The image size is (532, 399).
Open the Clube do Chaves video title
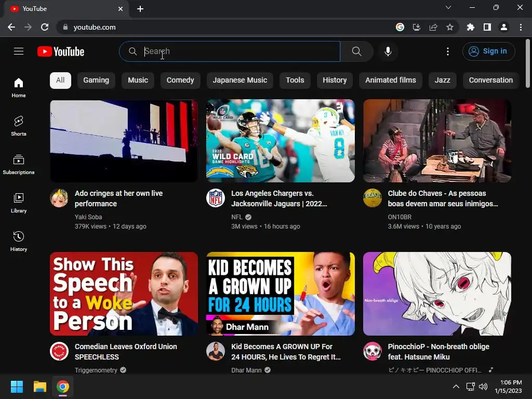click(x=443, y=198)
